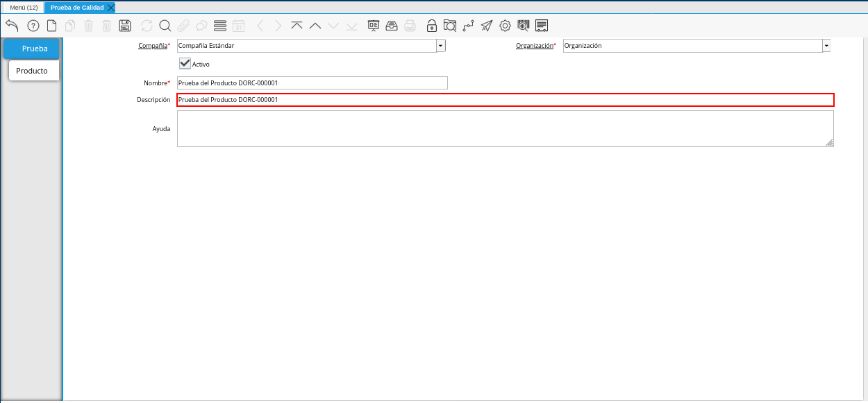Click the Active Workflows nodes icon

(469, 26)
